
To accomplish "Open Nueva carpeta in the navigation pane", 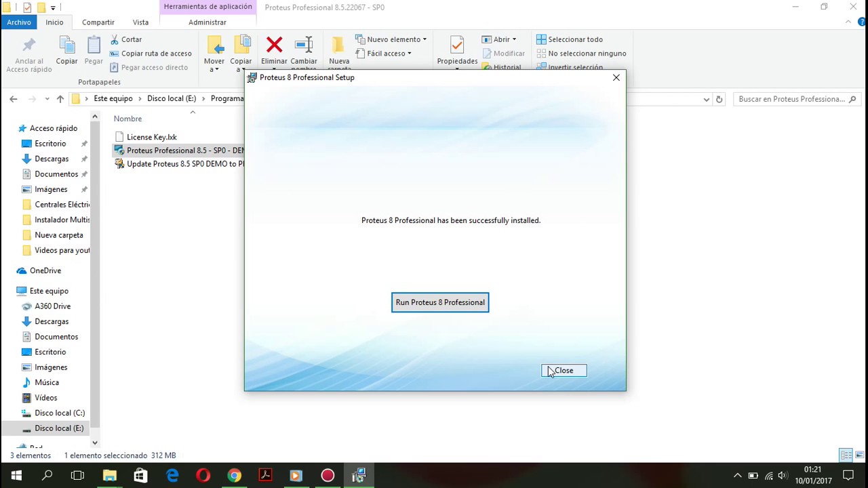I will tap(59, 235).
